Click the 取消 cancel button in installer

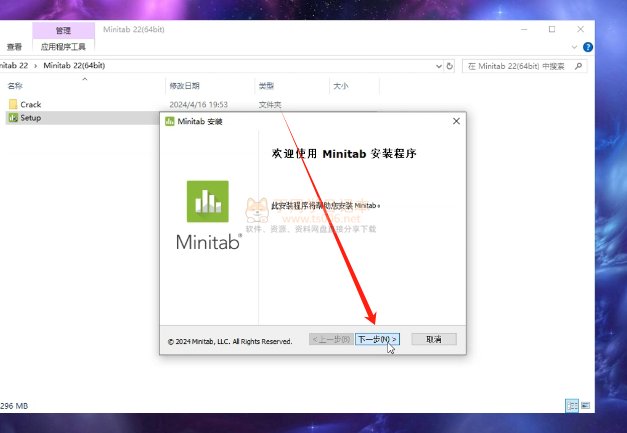[x=434, y=339]
